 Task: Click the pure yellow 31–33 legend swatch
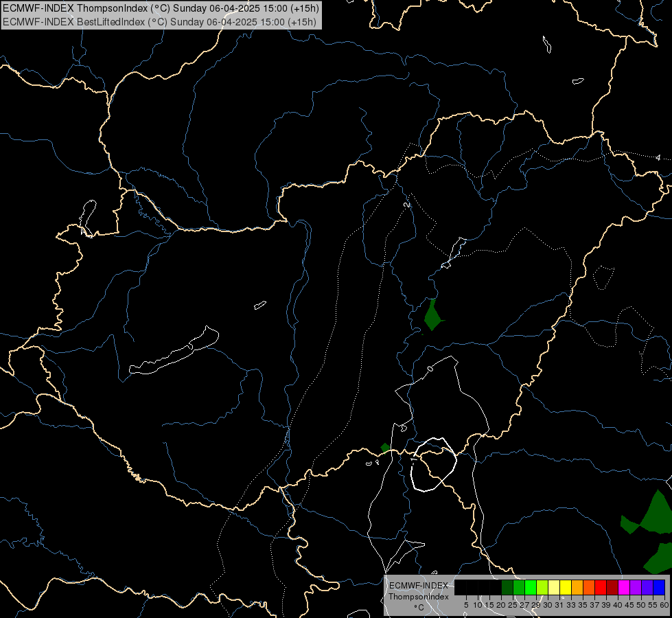(566, 587)
